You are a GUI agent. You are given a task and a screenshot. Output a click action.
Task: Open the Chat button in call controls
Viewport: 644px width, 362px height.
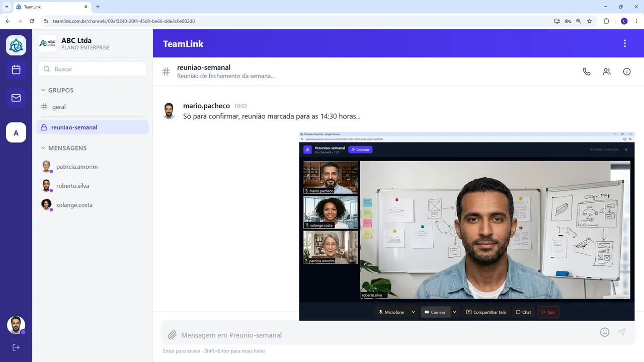(523, 312)
